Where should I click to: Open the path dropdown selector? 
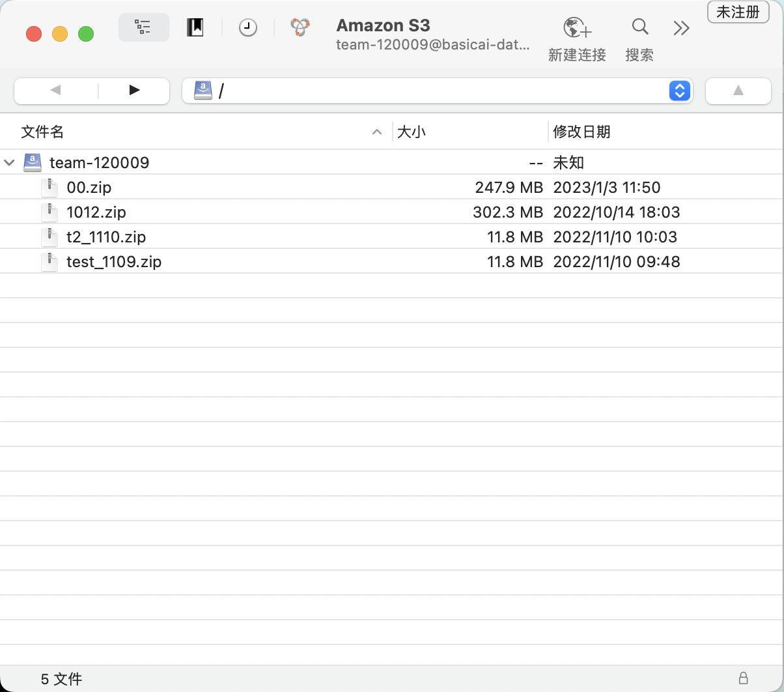click(x=679, y=91)
